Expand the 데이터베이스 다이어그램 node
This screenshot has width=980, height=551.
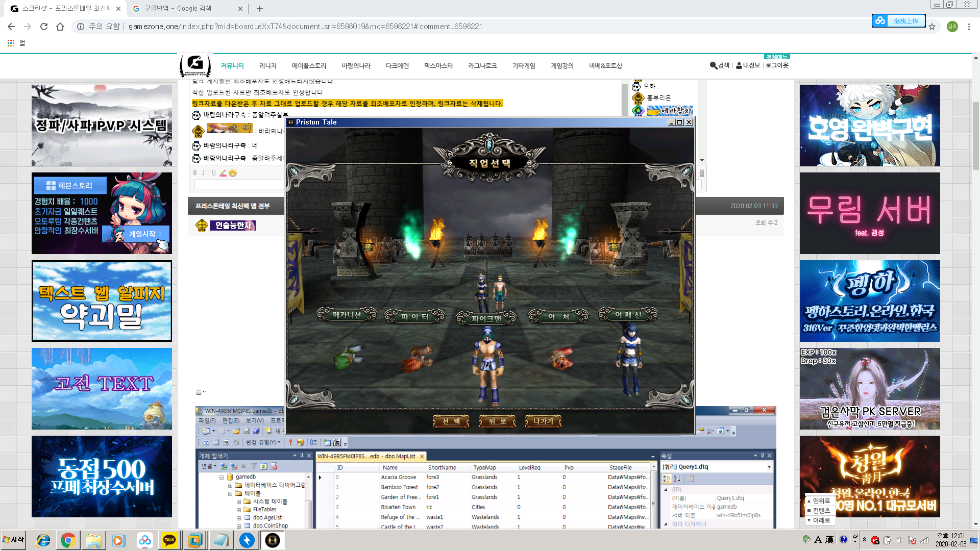pyautogui.click(x=230, y=486)
